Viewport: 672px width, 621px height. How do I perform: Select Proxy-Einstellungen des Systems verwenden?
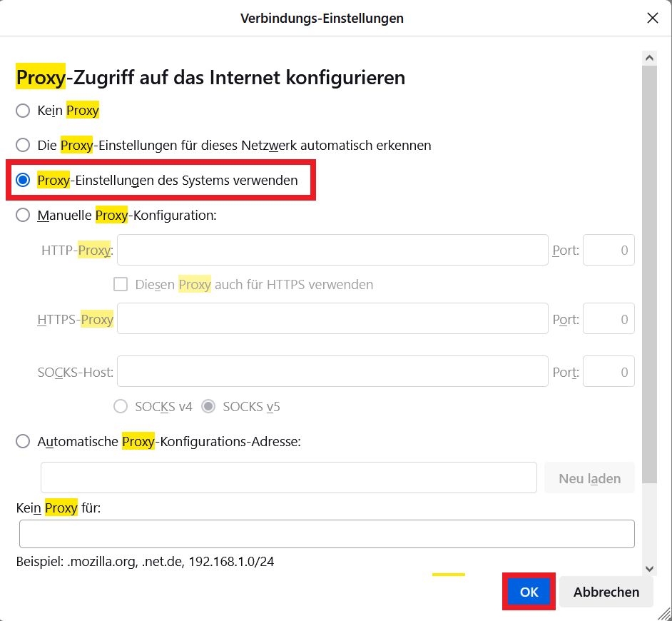[23, 181]
